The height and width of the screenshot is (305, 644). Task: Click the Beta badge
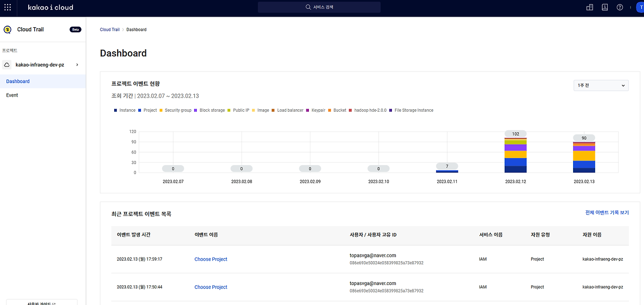click(75, 29)
